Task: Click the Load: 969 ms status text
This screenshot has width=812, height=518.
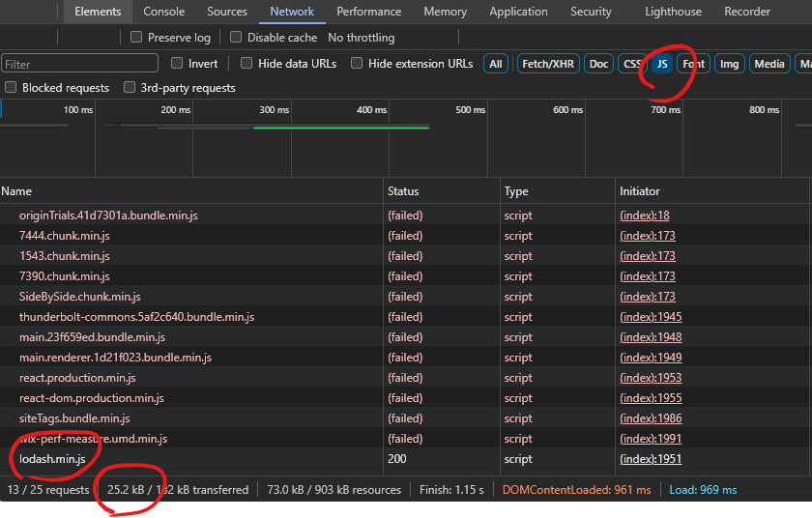Action: click(703, 490)
